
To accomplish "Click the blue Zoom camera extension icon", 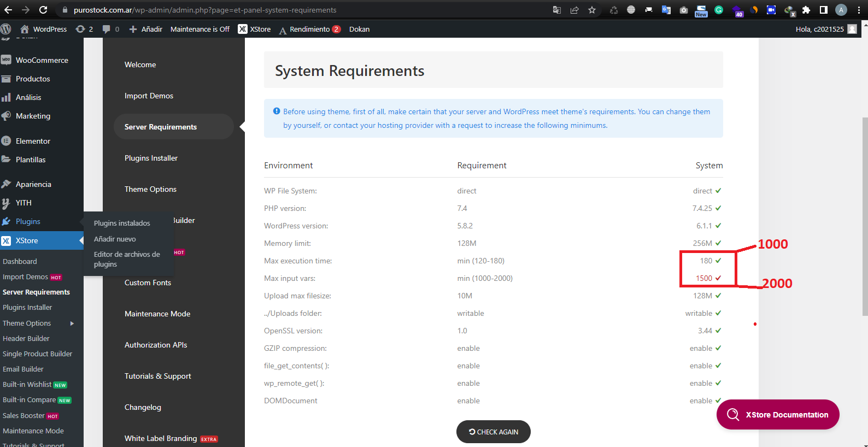I will (x=771, y=10).
